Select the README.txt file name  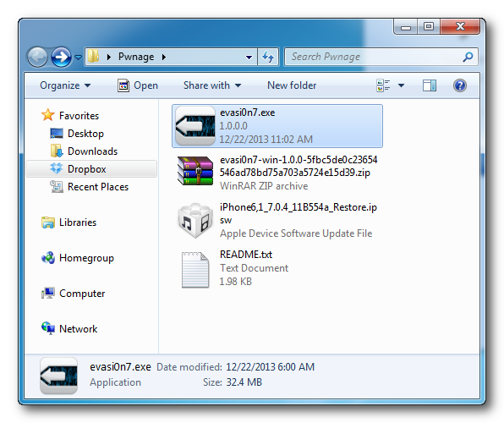click(246, 255)
